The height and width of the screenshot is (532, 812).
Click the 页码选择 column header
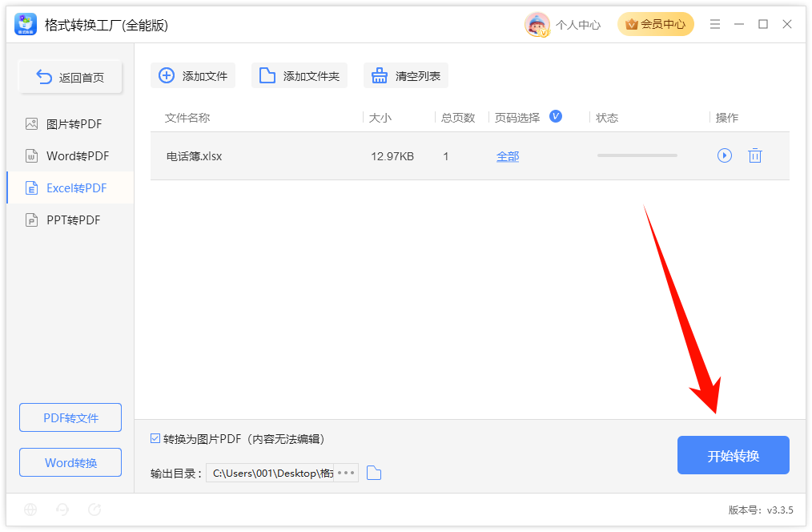coord(517,118)
